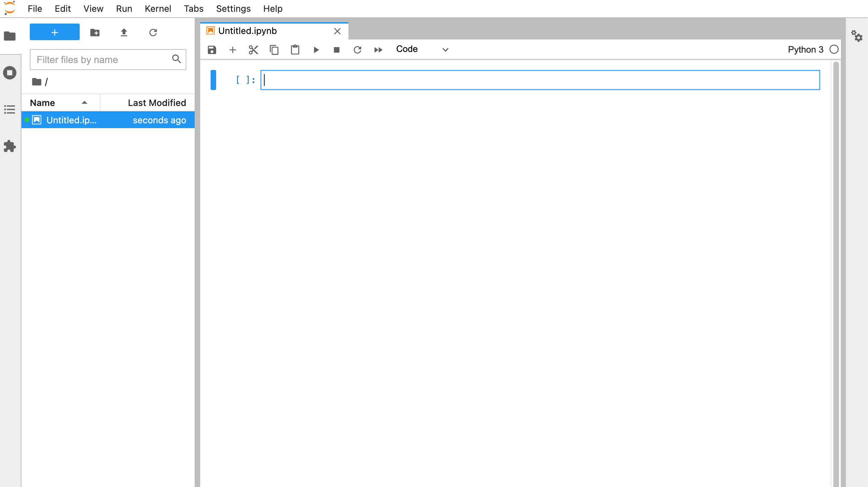The image size is (868, 487).
Task: Interrupt the kernel with the stop button
Action: coord(336,50)
